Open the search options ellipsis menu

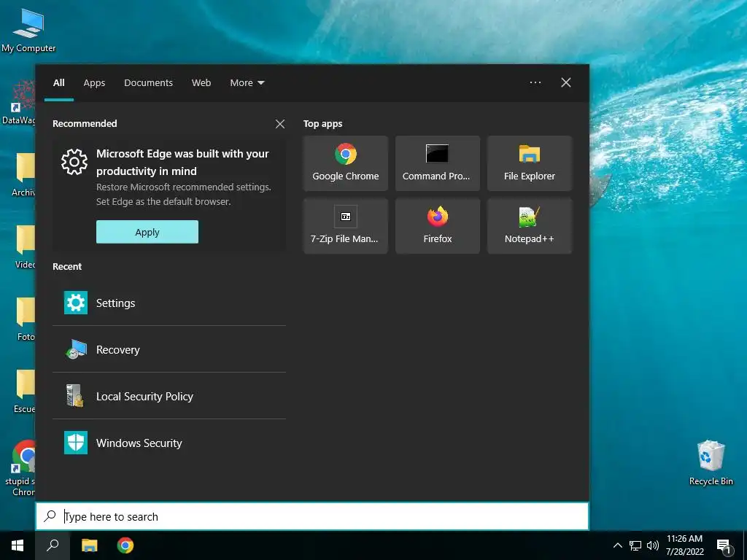tap(535, 82)
